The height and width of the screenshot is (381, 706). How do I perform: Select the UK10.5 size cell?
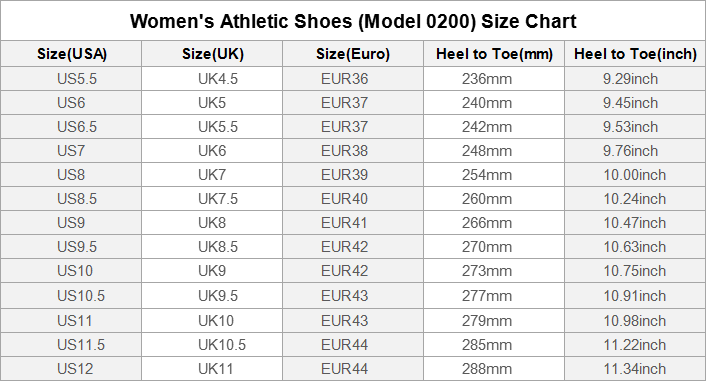[213, 345]
